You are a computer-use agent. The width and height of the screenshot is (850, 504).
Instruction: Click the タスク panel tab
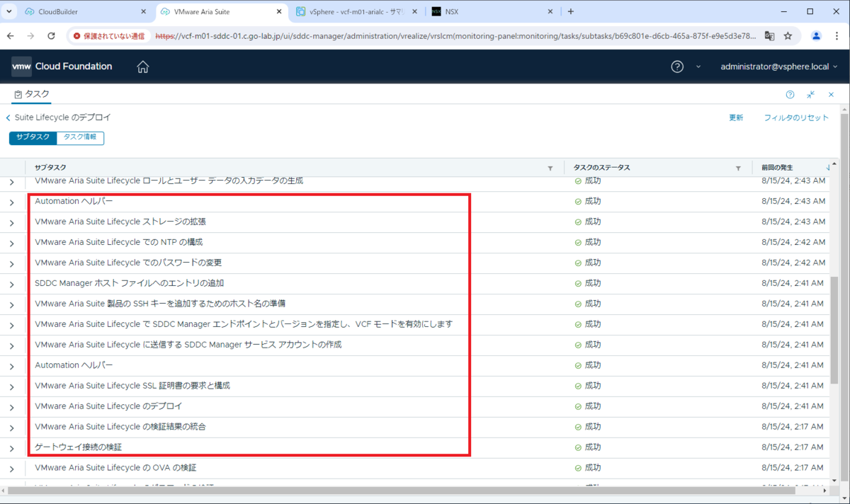pos(32,94)
